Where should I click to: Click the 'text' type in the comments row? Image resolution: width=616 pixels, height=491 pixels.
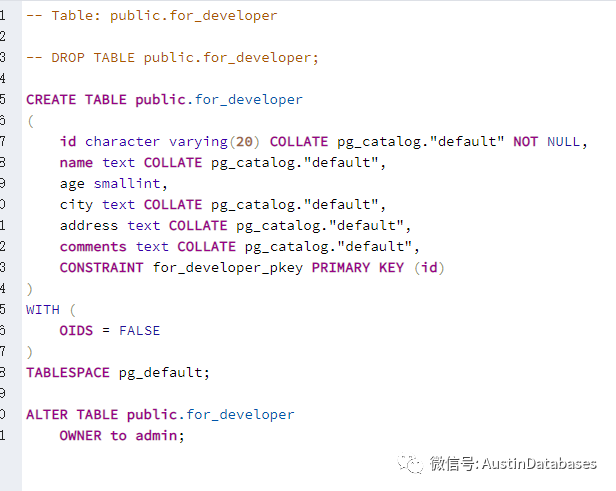coord(152,247)
